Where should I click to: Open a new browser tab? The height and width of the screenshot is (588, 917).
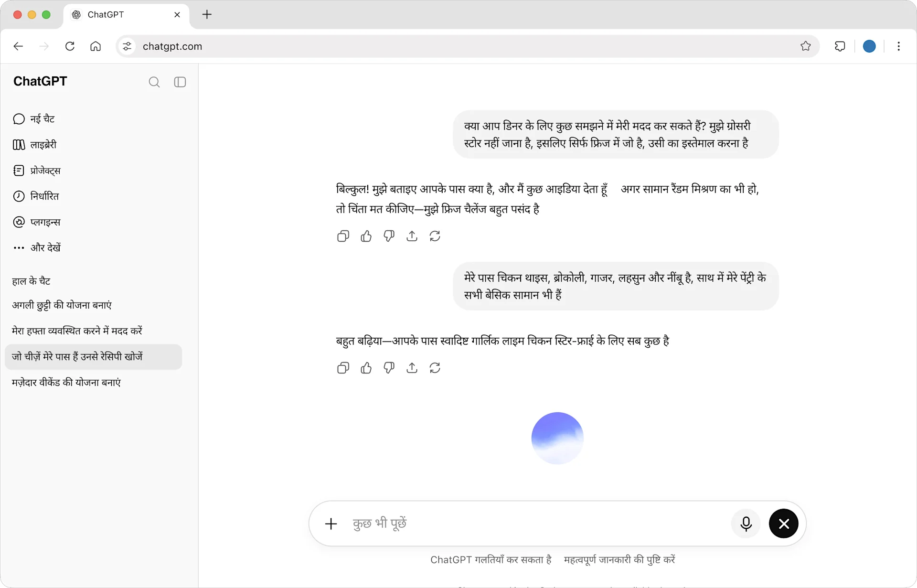tap(207, 15)
